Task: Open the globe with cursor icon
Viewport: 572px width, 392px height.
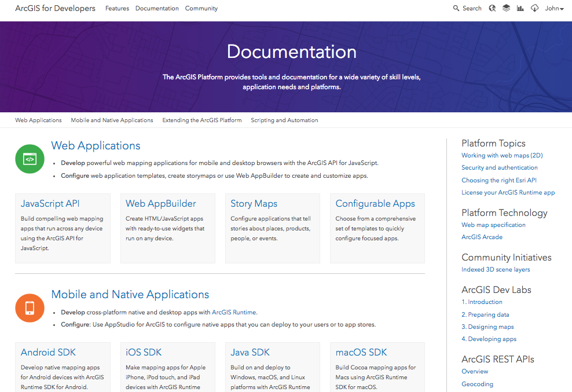Action: click(x=492, y=8)
